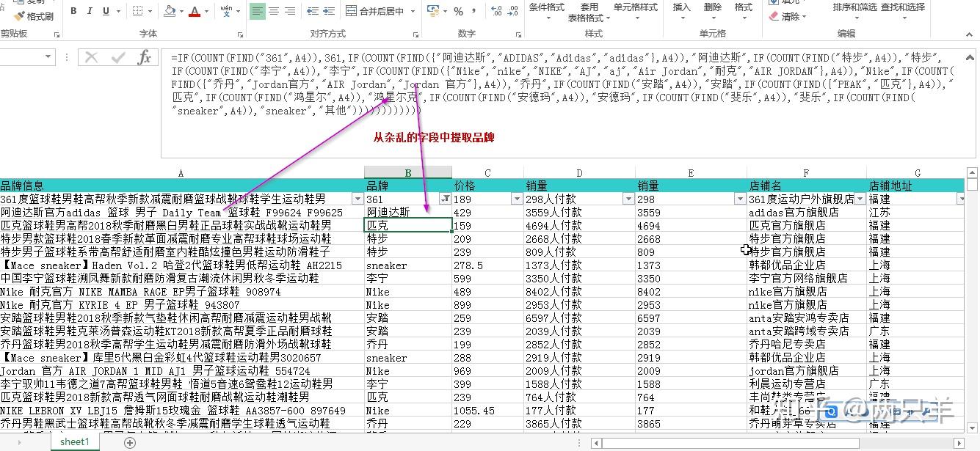Image resolution: width=980 pixels, height=451 pixels.
Task: Collapse the formula bar
Action: (970, 56)
